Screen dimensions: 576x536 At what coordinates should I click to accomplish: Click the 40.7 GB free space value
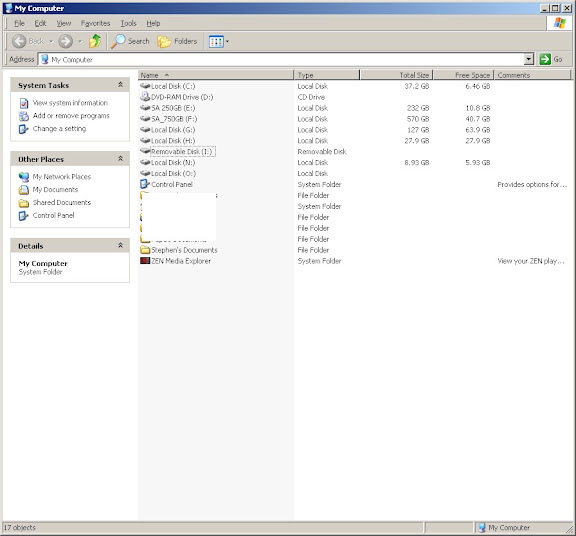(478, 119)
